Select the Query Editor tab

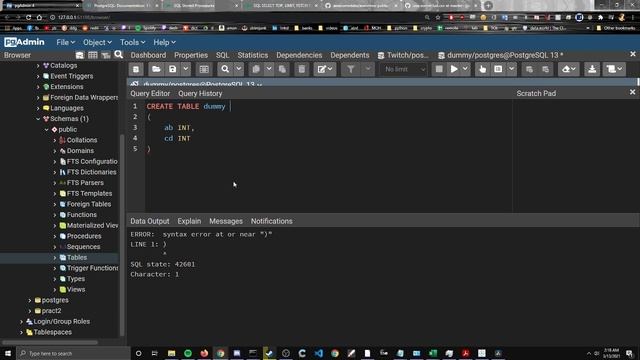150,93
